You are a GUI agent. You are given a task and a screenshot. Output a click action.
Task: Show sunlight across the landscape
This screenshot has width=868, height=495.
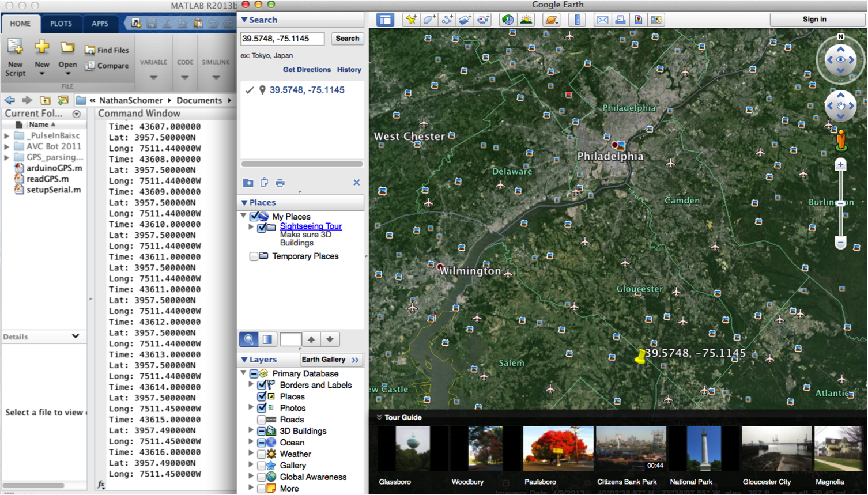click(x=526, y=20)
